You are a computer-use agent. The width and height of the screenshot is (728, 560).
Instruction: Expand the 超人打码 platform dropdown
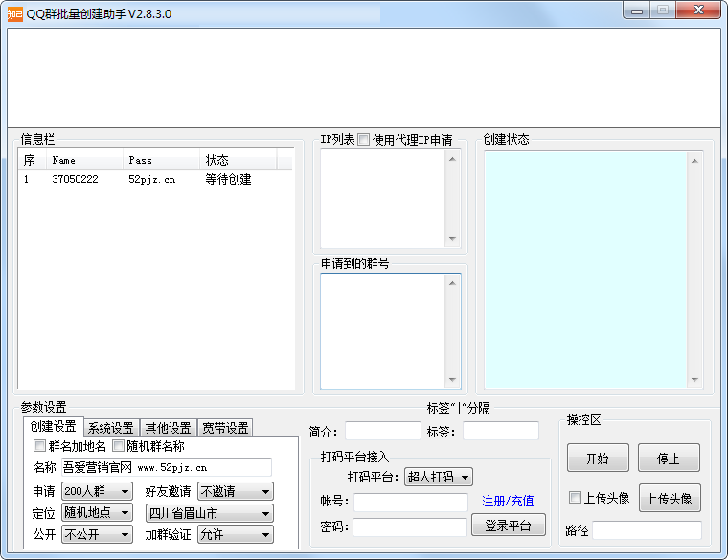[439, 477]
